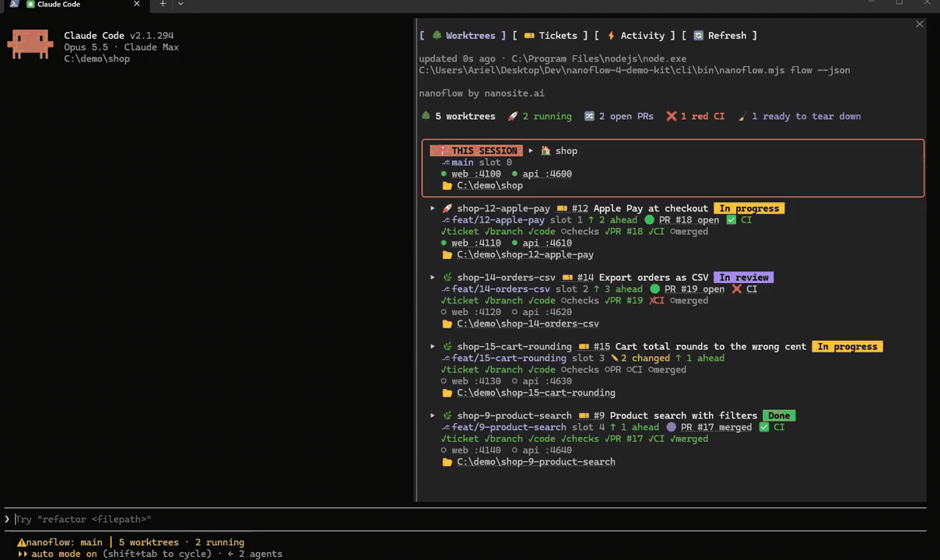The height and width of the screenshot is (560, 940).
Task: Click the tree icon beside 5 worktrees
Action: 426,117
